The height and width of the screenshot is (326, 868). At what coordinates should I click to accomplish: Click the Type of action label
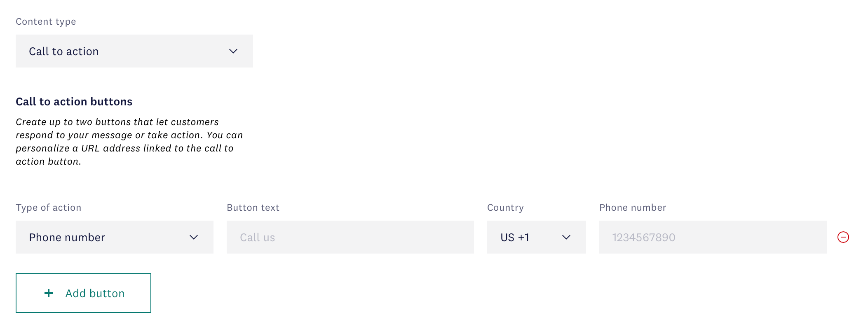[49, 207]
